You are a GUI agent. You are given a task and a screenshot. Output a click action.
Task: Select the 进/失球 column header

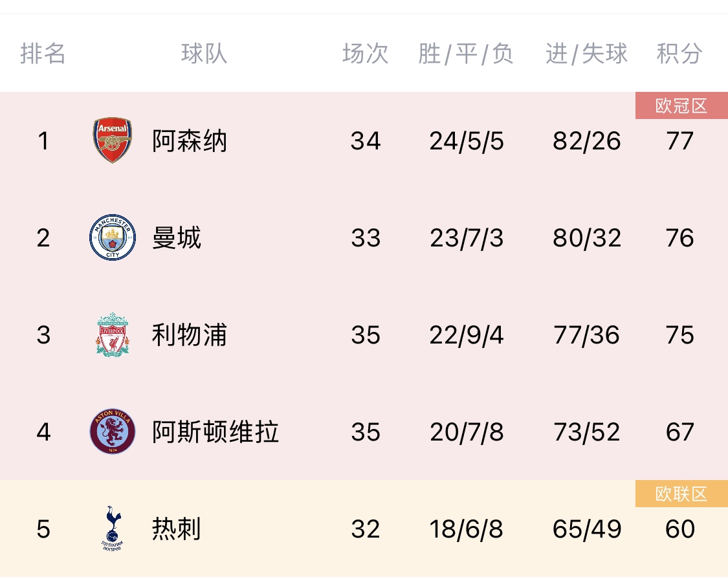(x=587, y=54)
